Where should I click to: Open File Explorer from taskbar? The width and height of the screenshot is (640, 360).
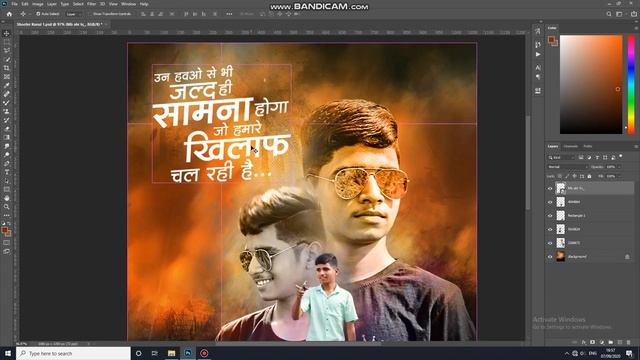[171, 353]
